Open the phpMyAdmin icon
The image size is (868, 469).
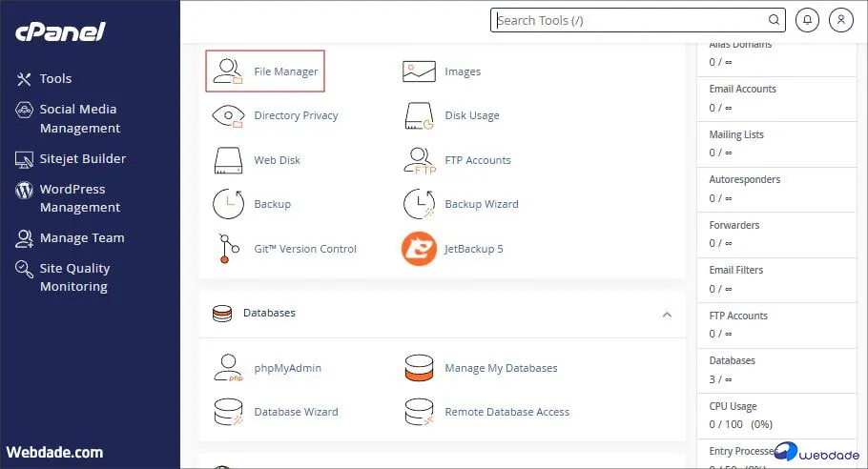pyautogui.click(x=229, y=368)
